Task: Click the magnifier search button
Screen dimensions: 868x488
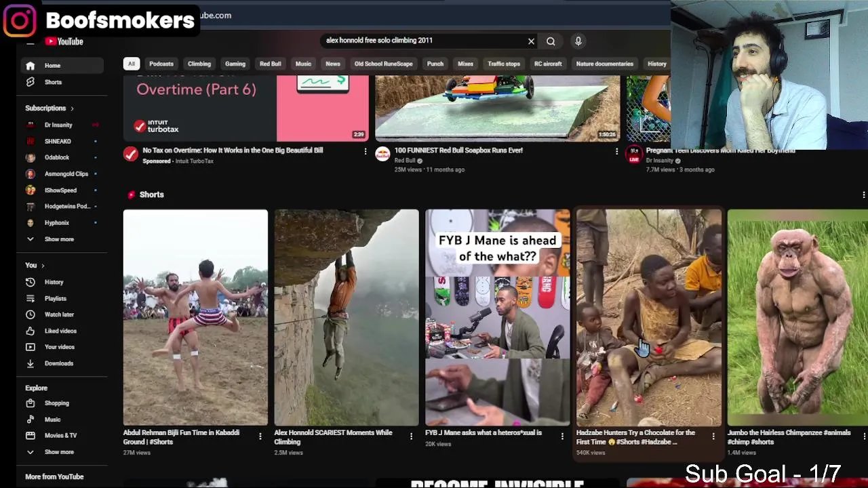Action: [551, 41]
